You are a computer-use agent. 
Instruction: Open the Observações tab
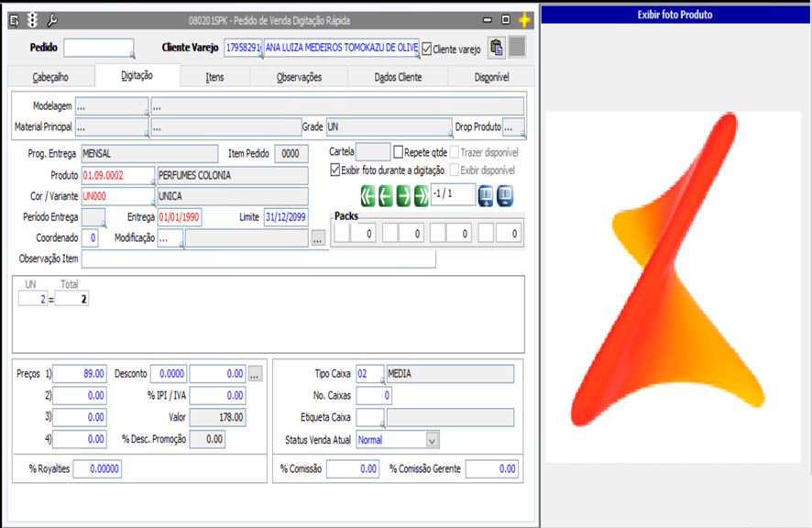(x=299, y=77)
